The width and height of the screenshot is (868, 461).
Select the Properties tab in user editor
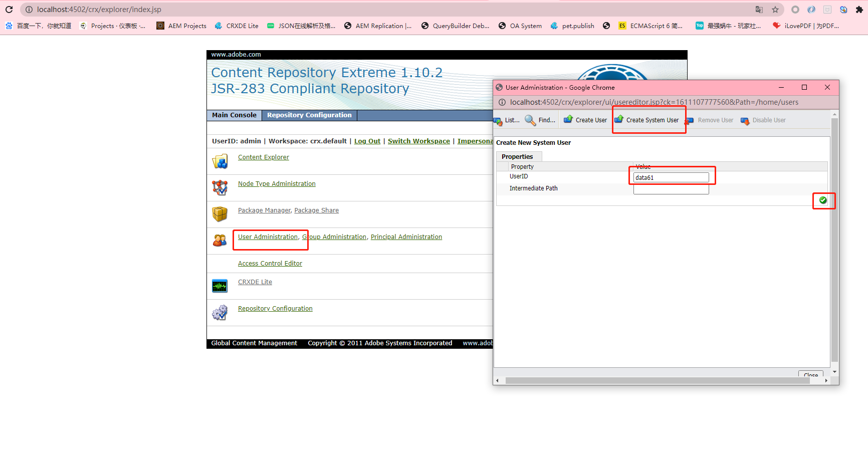519,157
